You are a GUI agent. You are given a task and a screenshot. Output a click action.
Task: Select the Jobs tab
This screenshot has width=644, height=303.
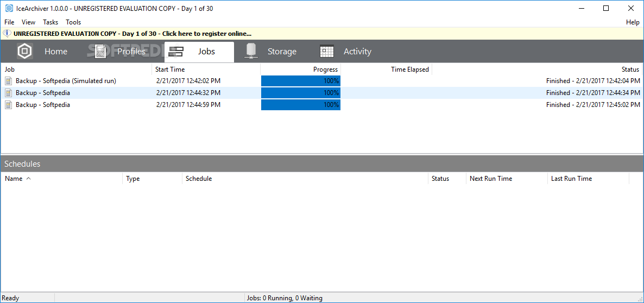199,52
